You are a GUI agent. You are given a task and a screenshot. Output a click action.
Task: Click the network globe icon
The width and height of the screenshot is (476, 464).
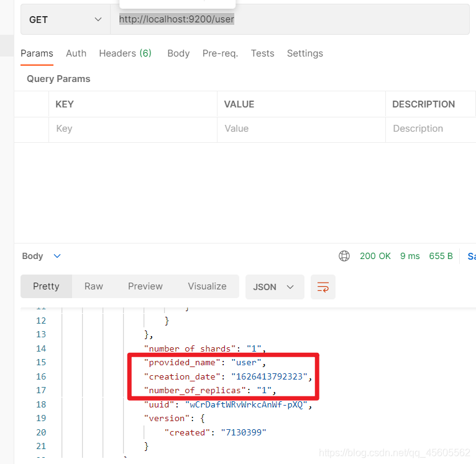coord(344,256)
